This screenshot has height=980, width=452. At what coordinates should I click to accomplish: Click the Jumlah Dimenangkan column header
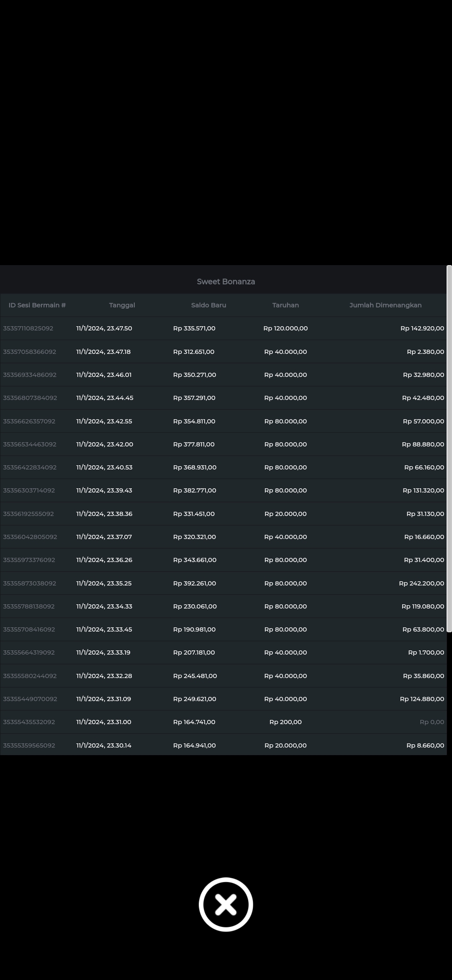click(385, 305)
